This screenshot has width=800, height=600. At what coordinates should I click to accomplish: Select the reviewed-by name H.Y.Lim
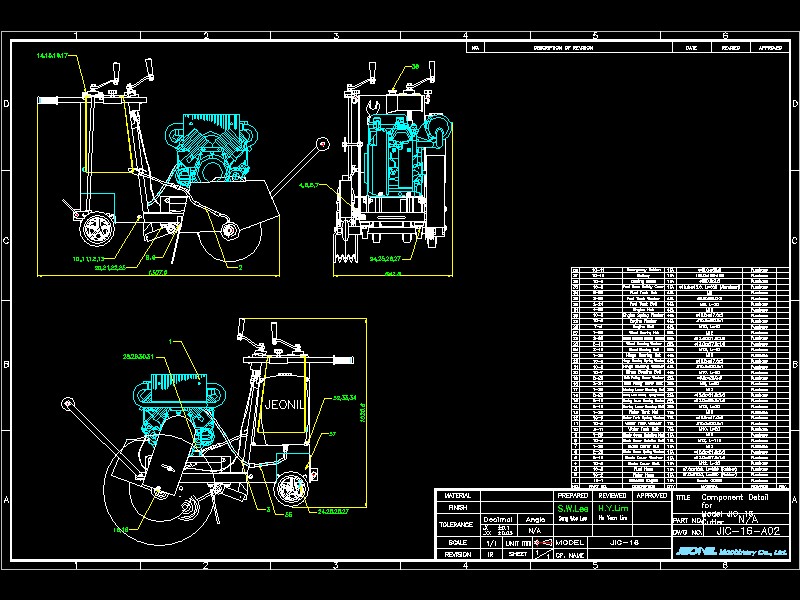point(613,509)
